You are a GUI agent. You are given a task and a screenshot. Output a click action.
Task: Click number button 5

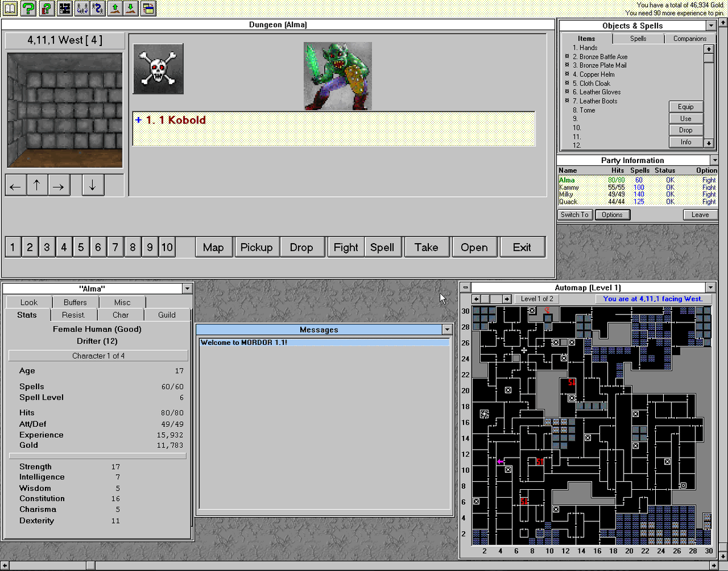(81, 247)
